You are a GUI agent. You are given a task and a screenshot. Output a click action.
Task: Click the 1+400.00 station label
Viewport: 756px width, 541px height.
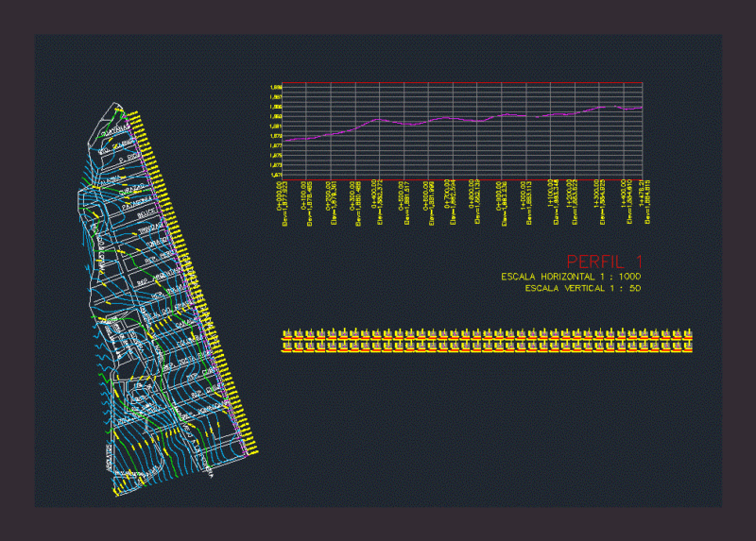pos(624,194)
